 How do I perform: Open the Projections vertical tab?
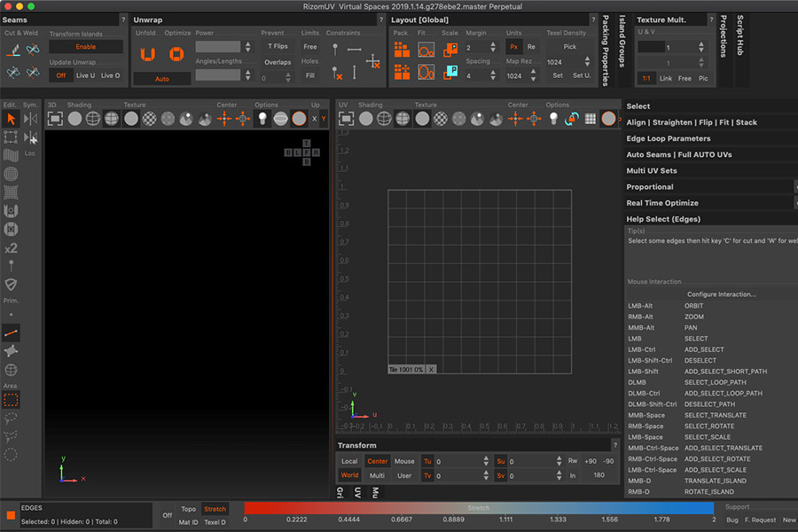(724, 36)
